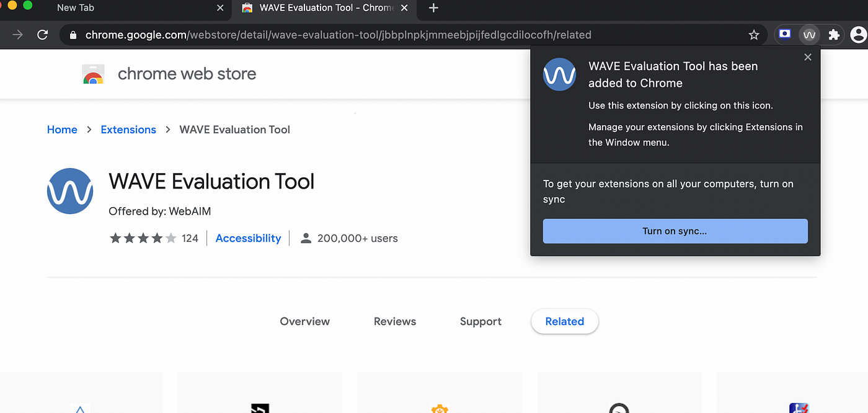The image size is (868, 413).
Task: Click the users person icon
Action: (x=306, y=238)
